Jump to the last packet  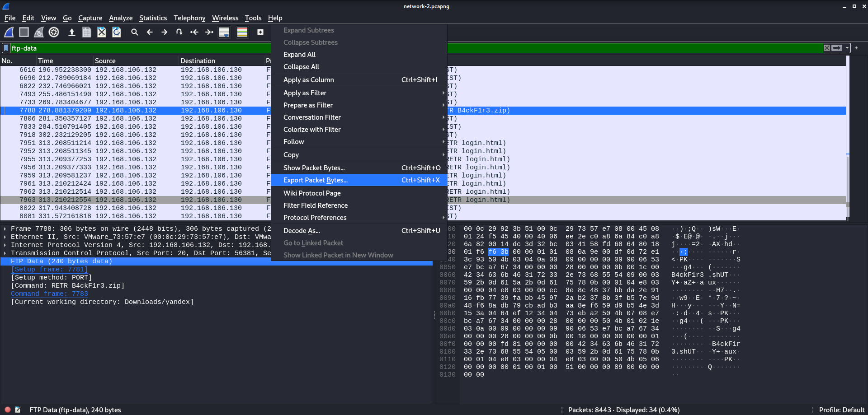click(x=209, y=32)
